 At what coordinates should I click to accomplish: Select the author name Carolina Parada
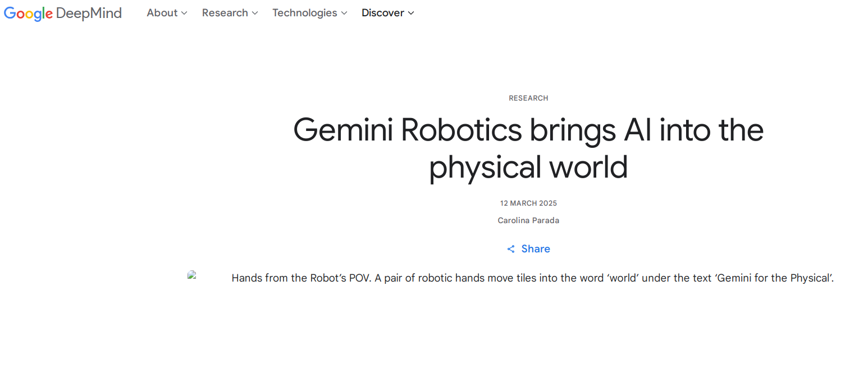pos(528,220)
